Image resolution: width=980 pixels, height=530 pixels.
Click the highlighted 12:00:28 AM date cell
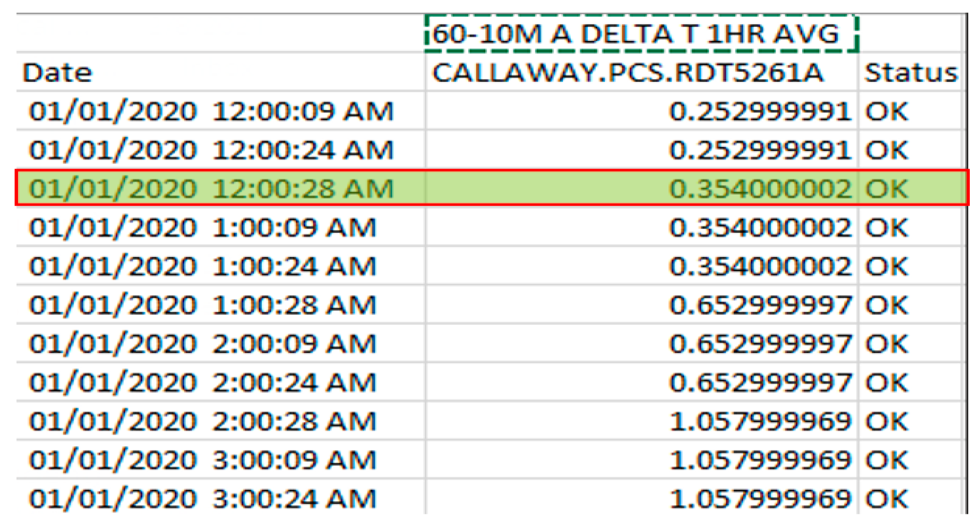click(211, 189)
